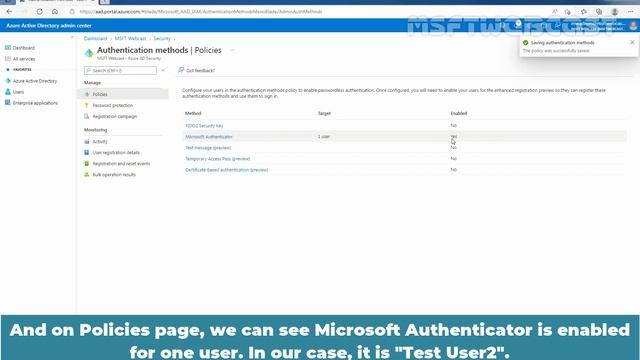Screen dimensions: 640x360
Task: Select Policies in Manage menu
Action: click(x=100, y=94)
